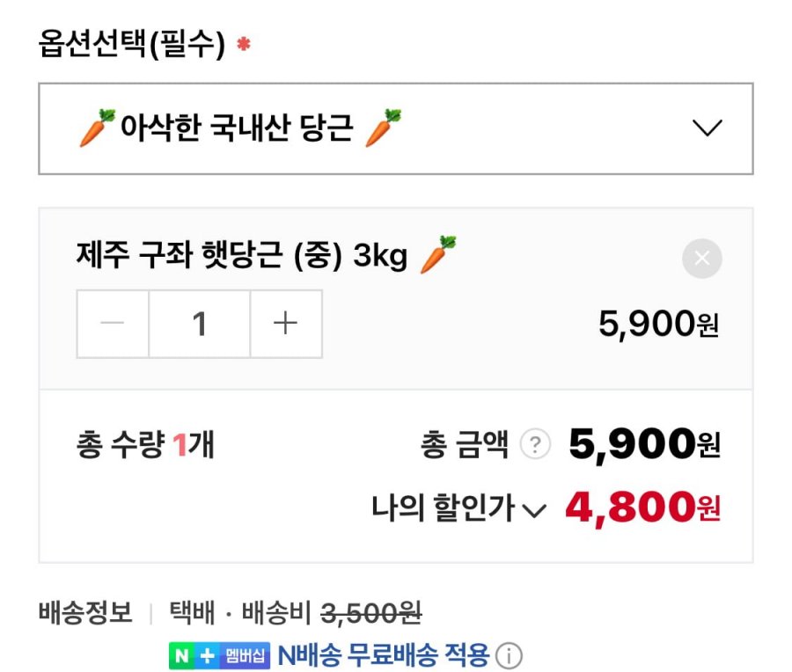Click the 나의 할인가 label
The height and width of the screenshot is (672, 792).
click(443, 508)
